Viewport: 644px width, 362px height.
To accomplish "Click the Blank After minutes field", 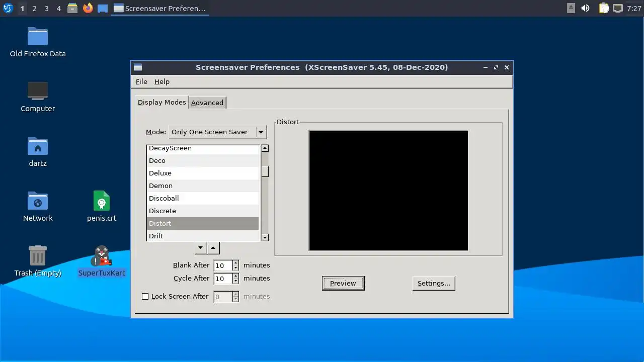I will [223, 265].
